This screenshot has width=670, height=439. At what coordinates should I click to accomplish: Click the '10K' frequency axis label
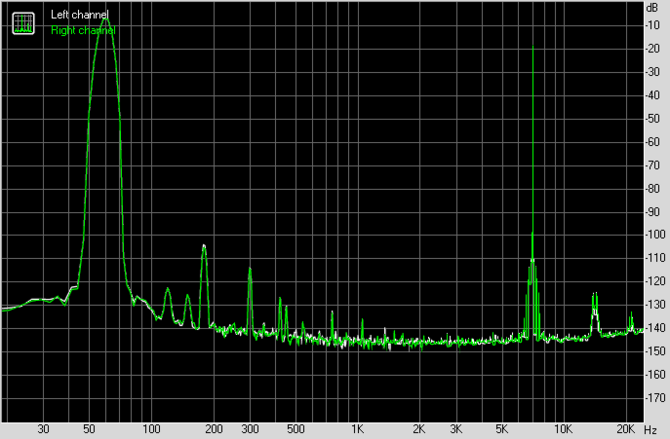coord(564,429)
